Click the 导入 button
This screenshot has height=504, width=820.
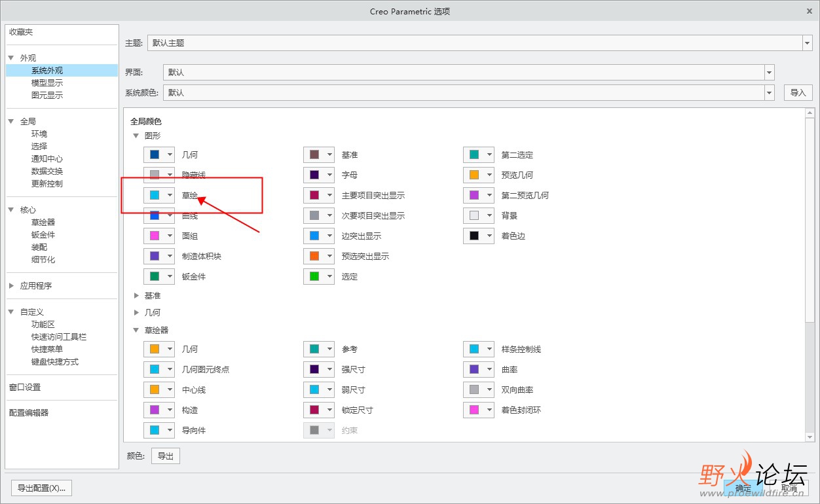798,92
